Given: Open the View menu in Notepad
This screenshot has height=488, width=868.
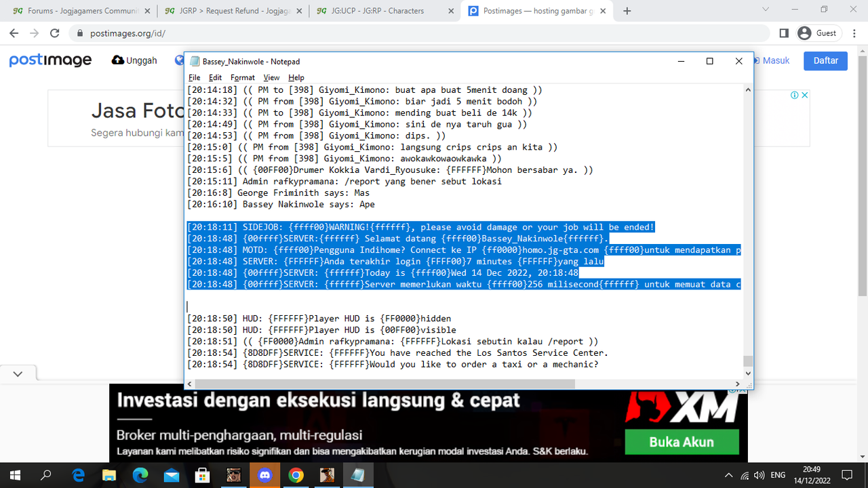Looking at the screenshot, I should (x=271, y=77).
